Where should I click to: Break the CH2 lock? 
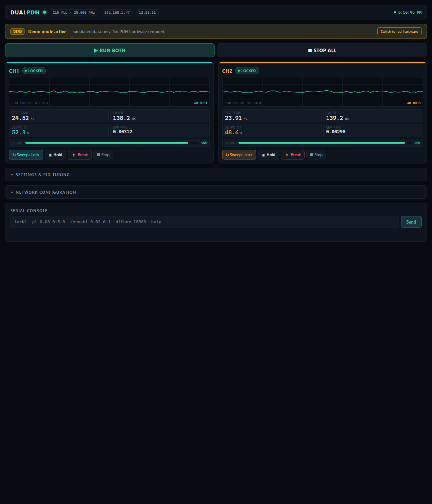click(x=293, y=155)
